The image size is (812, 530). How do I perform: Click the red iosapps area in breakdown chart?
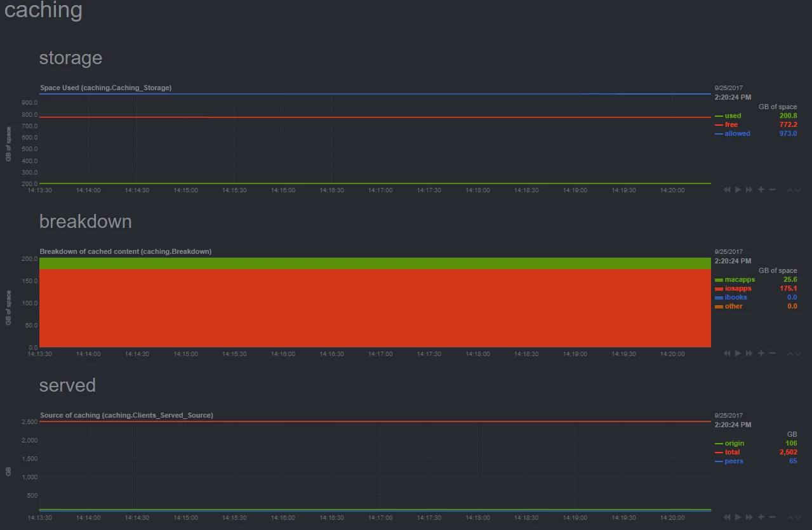pos(375,308)
